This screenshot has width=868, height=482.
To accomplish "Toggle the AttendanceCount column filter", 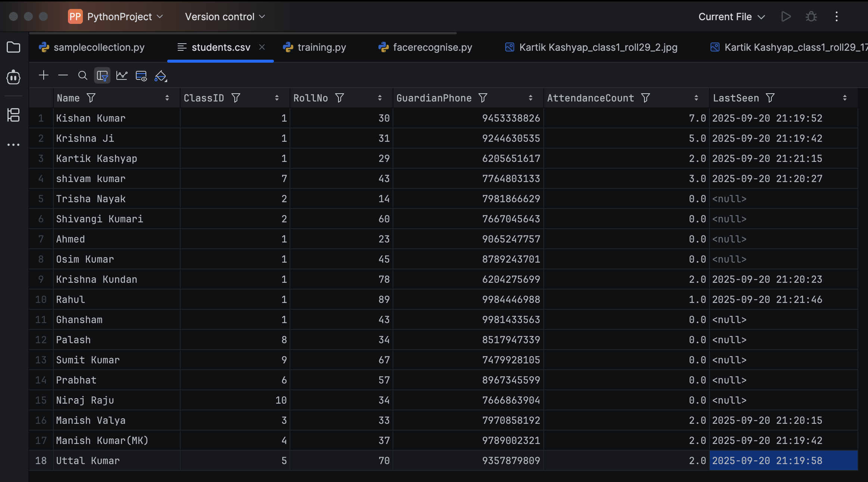I will 646,98.
